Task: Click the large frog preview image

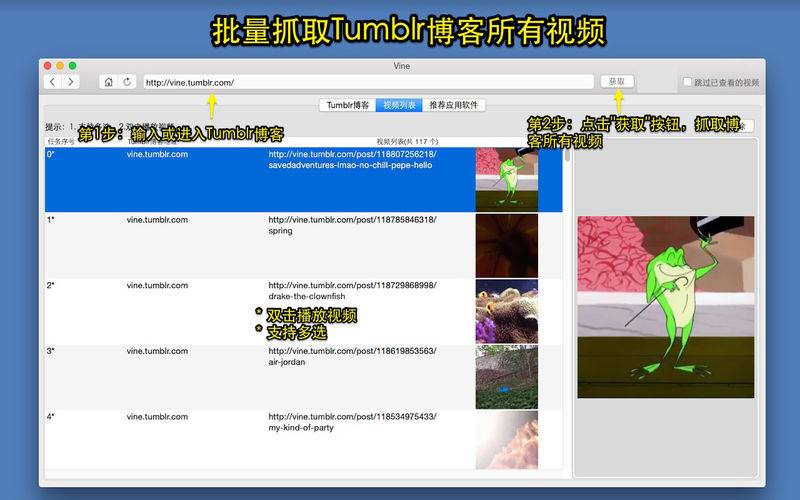Action: (x=666, y=307)
